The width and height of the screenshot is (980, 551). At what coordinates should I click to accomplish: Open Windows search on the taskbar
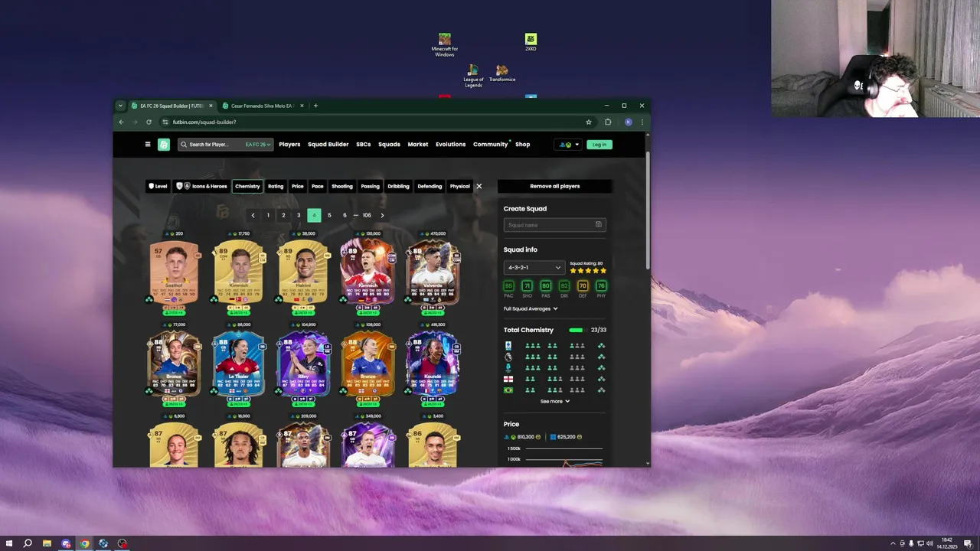pyautogui.click(x=28, y=543)
